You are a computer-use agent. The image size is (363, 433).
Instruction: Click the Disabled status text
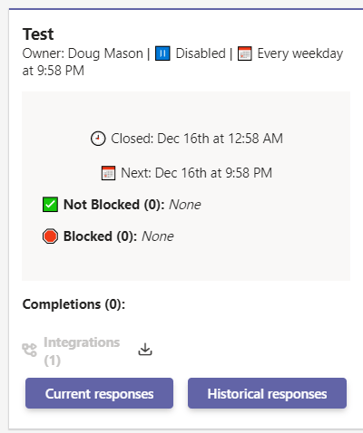click(201, 54)
